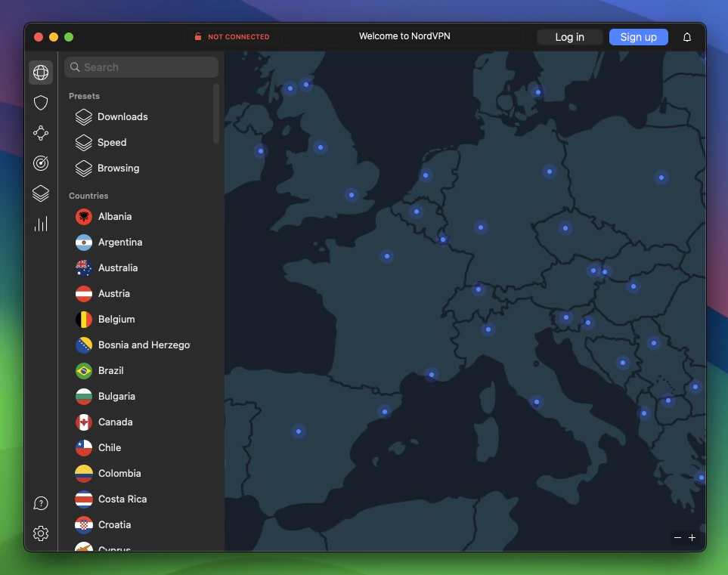Select the VPN map globe icon
Image resolution: width=728 pixels, height=575 pixels.
coord(41,72)
